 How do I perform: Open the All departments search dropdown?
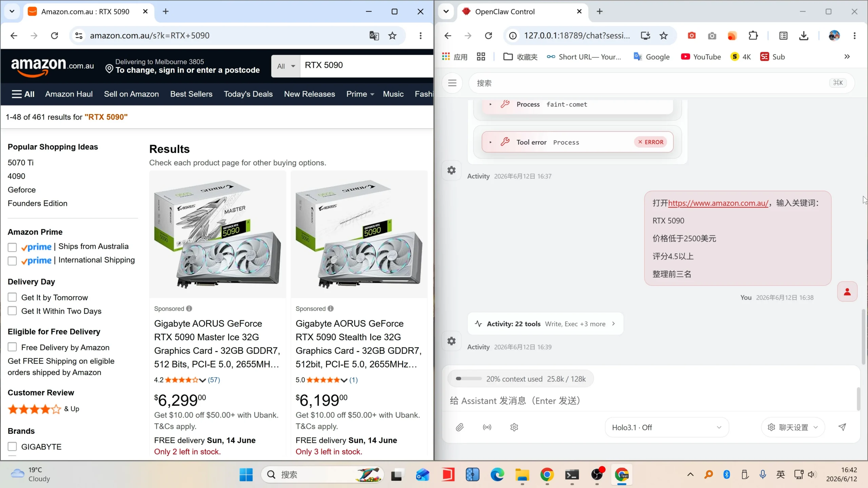[286, 66]
